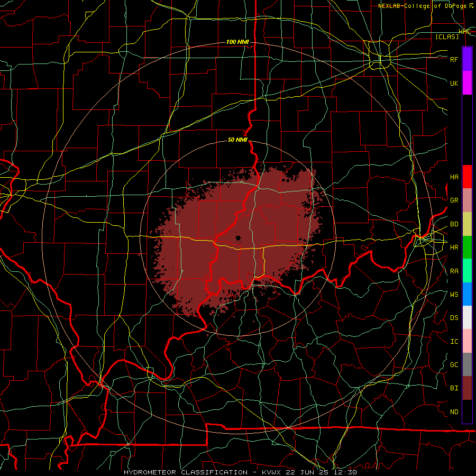Click the light pink IC legend swatch

[467, 341]
